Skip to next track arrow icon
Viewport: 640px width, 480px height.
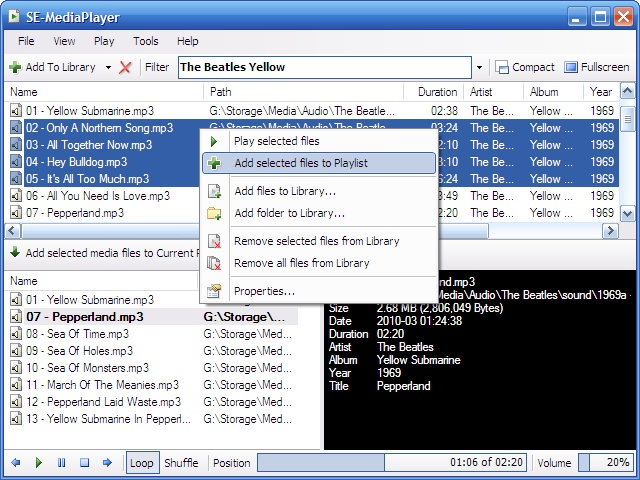pyautogui.click(x=109, y=463)
